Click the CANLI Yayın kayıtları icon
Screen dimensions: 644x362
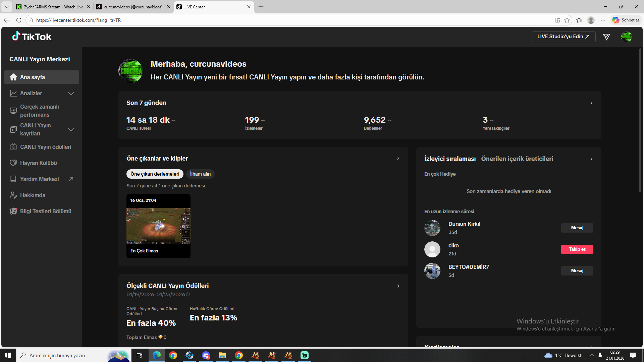(x=13, y=129)
